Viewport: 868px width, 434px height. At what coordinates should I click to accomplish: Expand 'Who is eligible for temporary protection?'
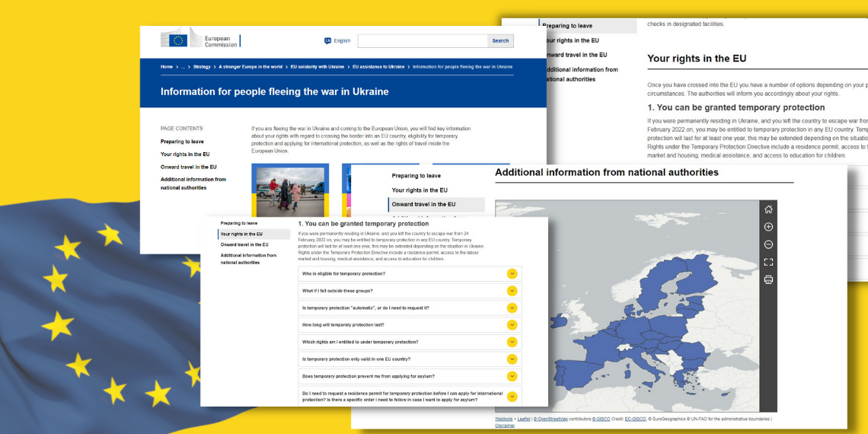coord(512,273)
